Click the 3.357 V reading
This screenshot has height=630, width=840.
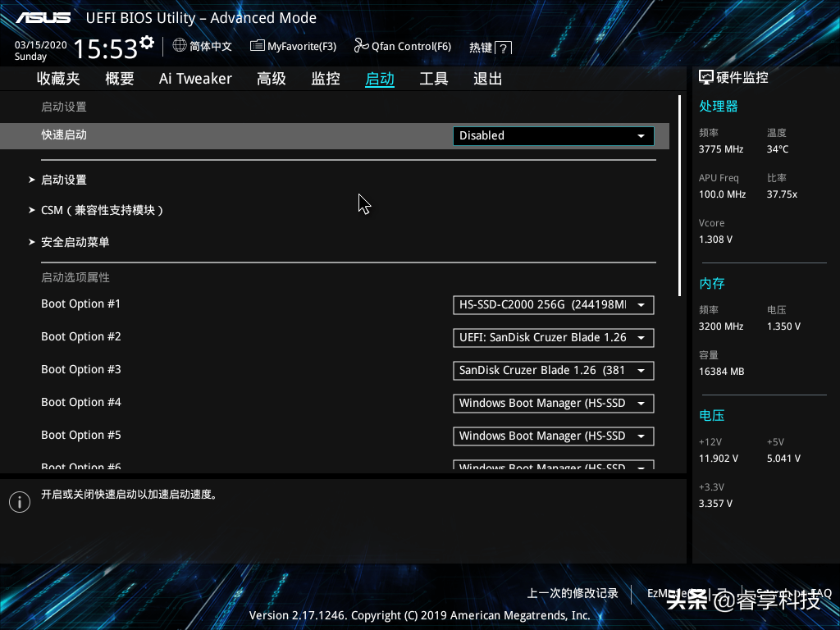click(x=715, y=504)
